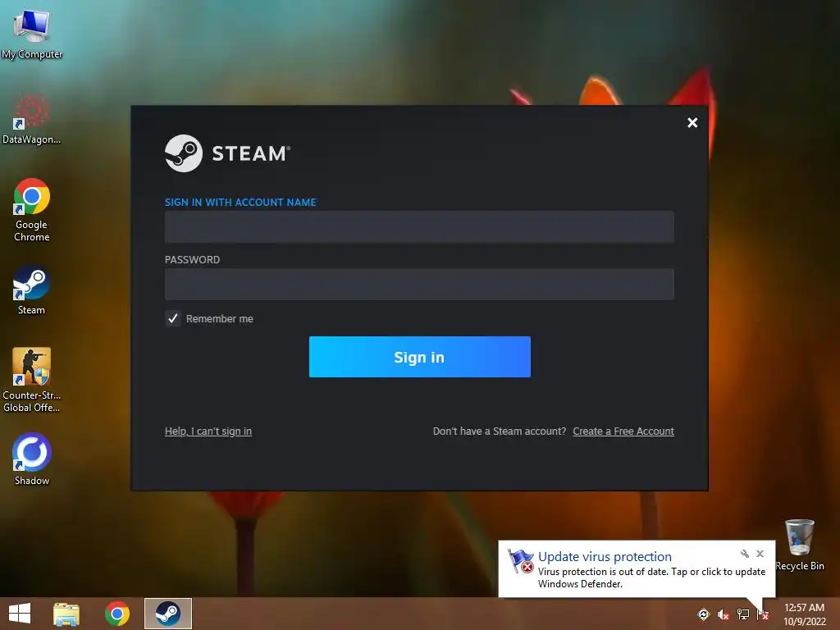Open the DataWagon desktop shortcut
Image resolution: width=840 pixels, height=630 pixels.
pyautogui.click(x=32, y=119)
